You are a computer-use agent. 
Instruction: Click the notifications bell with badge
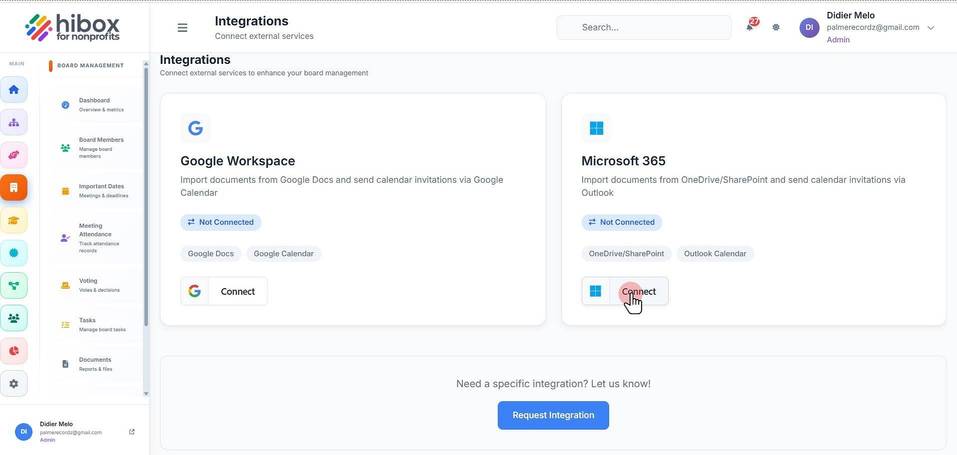tap(751, 26)
